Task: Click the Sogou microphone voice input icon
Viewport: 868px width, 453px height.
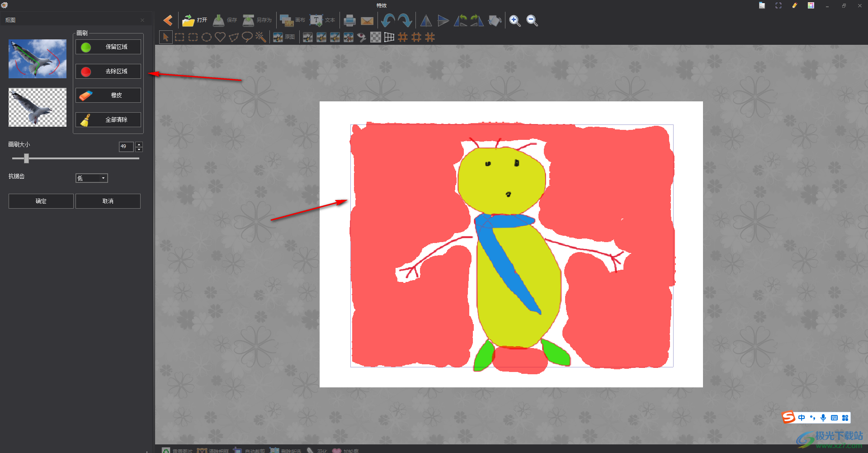Action: 823,418
